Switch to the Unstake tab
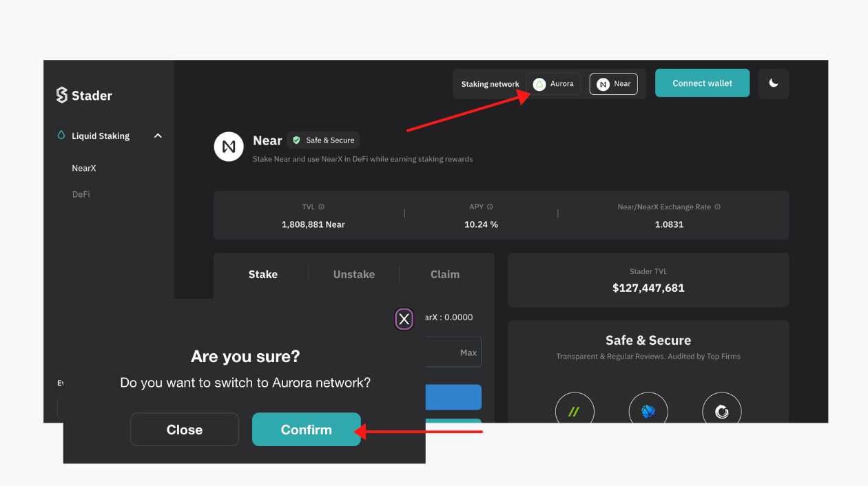 coord(354,274)
